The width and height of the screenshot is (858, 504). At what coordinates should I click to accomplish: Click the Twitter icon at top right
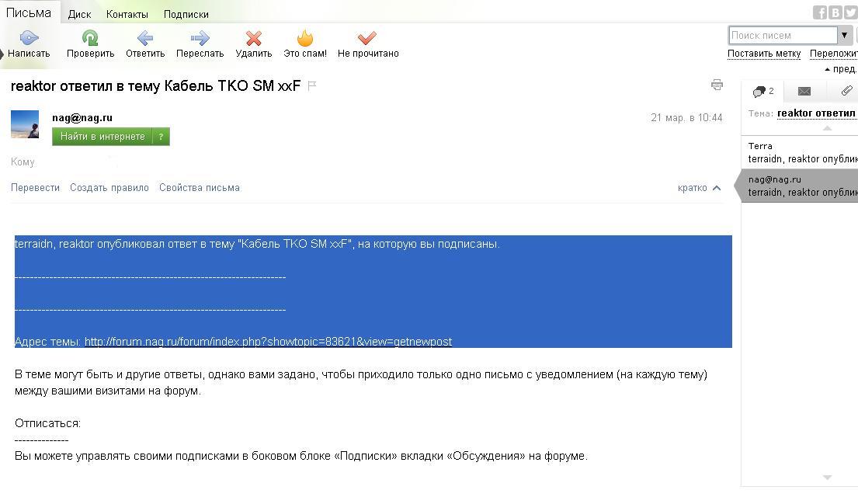tap(850, 12)
